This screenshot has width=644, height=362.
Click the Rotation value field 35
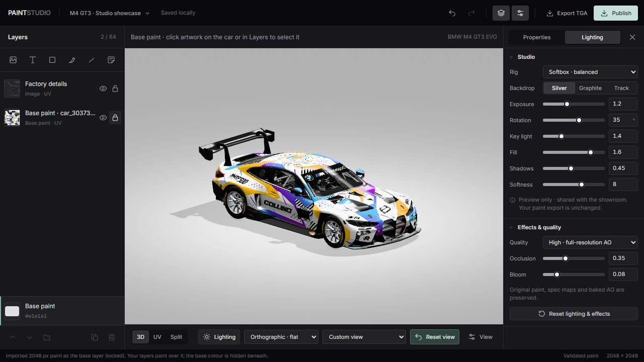point(623,120)
